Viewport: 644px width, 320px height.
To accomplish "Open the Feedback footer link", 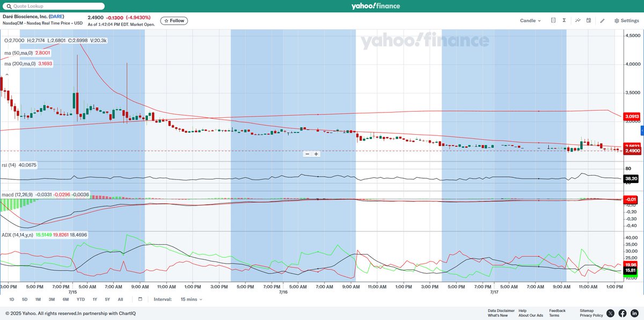I will [557, 310].
